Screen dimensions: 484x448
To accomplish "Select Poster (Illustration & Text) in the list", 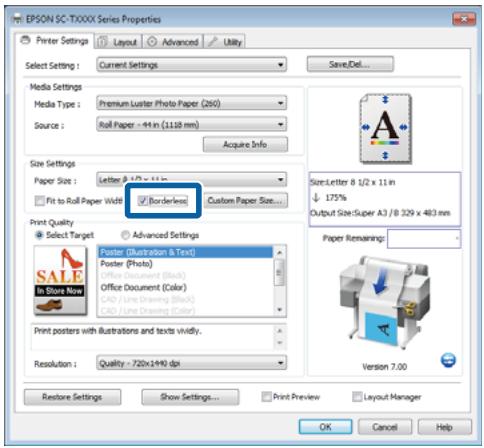I will tap(185, 252).
